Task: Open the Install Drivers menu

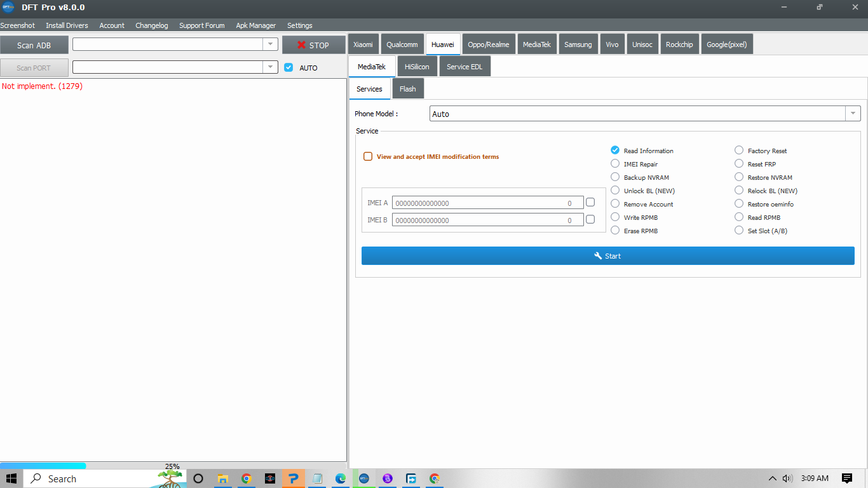Action: pos(67,25)
